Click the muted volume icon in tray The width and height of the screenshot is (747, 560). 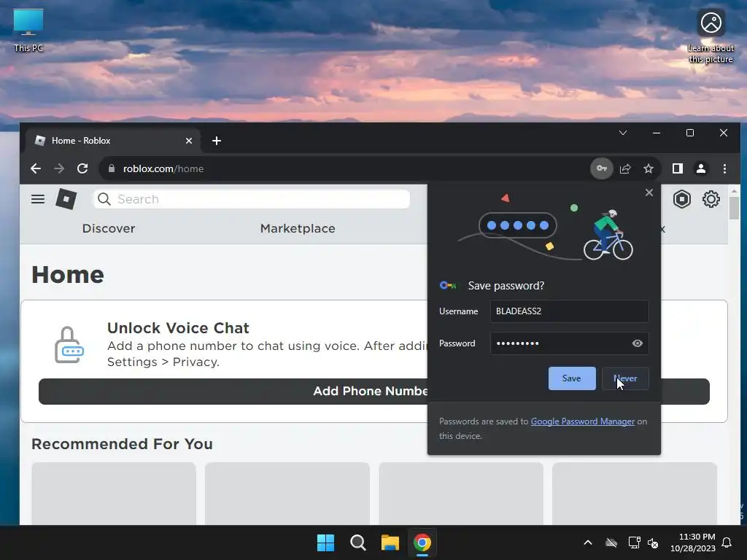coord(653,542)
